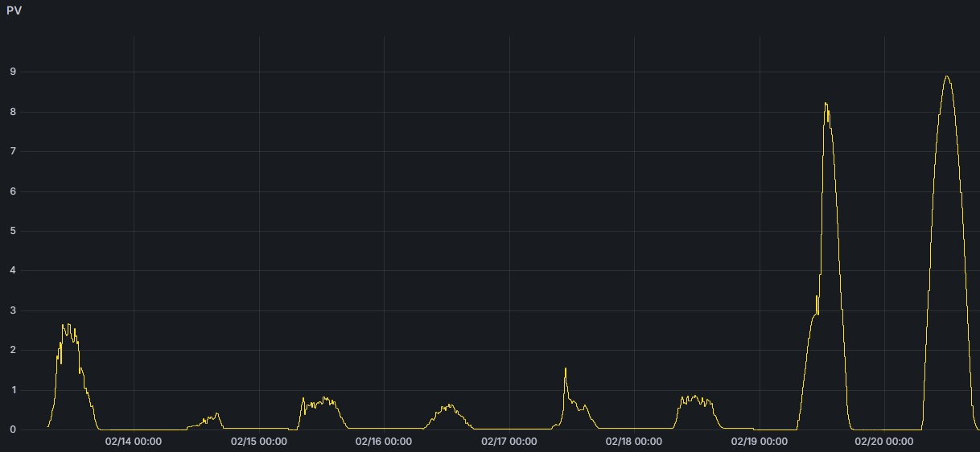Click the small hump after 02/16 00:00
This screenshot has width=980, height=452.
[449, 405]
